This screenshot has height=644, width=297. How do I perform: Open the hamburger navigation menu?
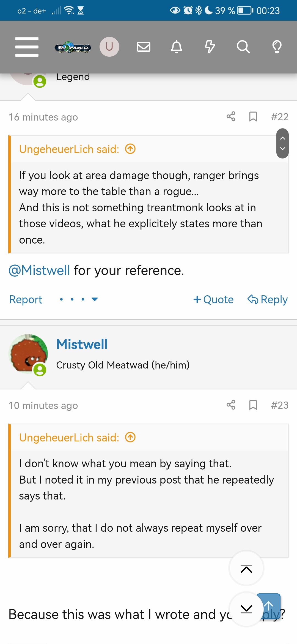coord(27,47)
